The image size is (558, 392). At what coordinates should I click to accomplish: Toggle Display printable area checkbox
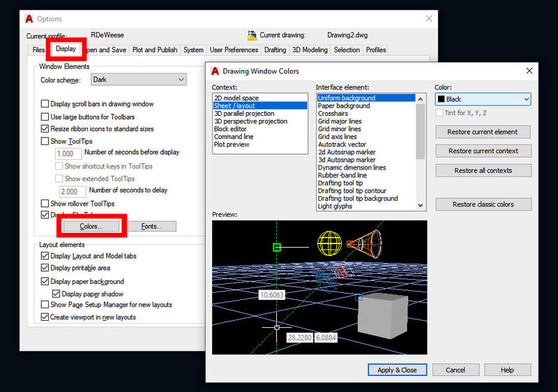point(45,268)
